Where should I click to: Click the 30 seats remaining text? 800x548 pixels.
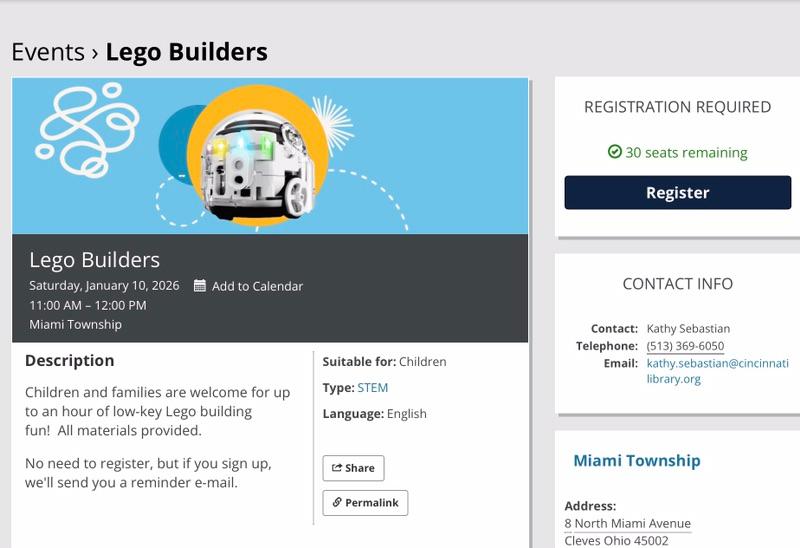[686, 153]
